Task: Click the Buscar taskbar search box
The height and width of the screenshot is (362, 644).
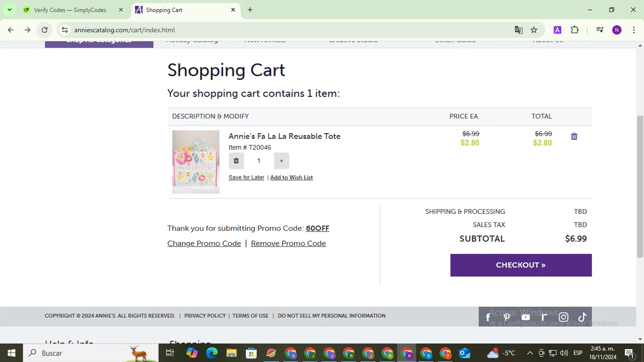Action: [91, 353]
